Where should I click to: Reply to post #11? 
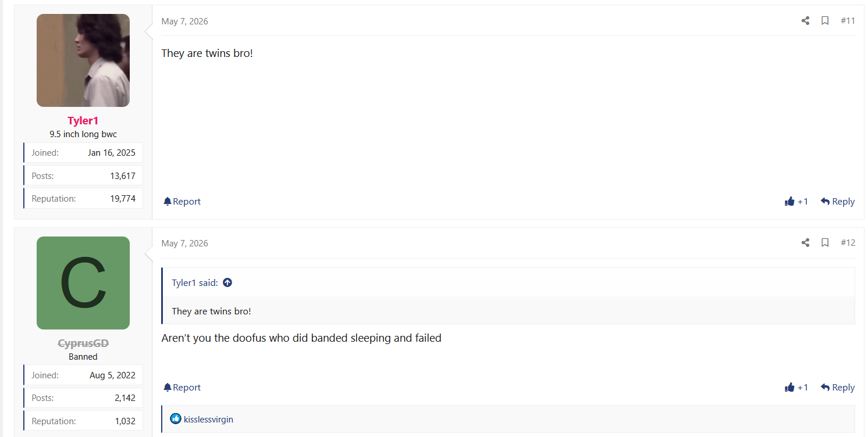[x=838, y=202]
